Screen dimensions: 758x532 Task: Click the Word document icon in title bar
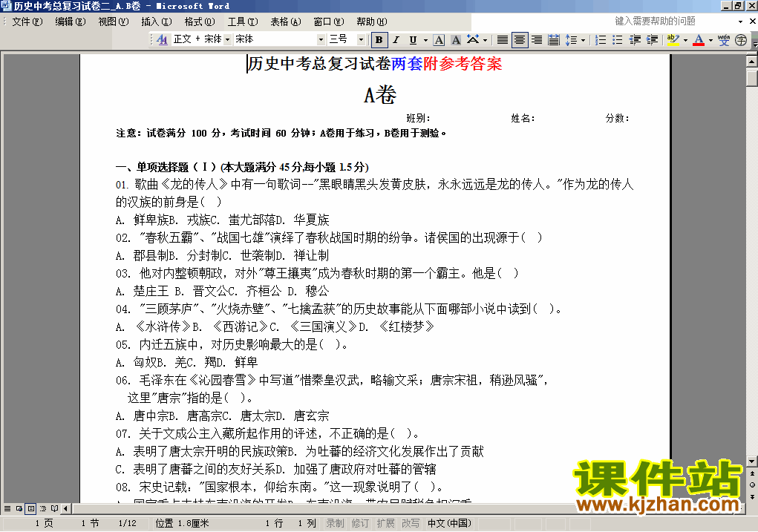(x=6, y=6)
